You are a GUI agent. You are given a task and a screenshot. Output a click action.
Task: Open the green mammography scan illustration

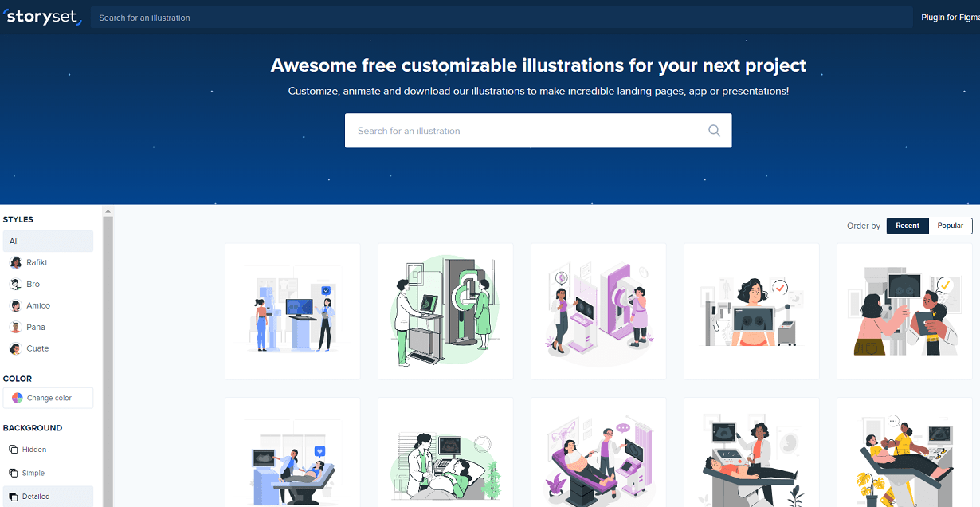[x=445, y=311]
